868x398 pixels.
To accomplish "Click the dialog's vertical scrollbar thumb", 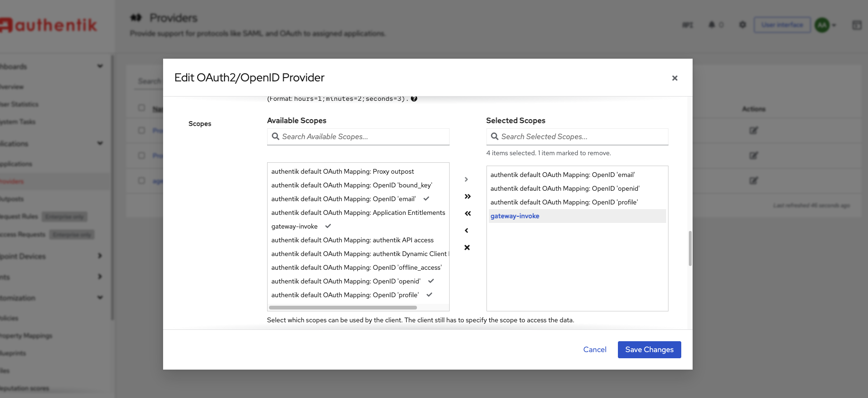I will pyautogui.click(x=690, y=248).
